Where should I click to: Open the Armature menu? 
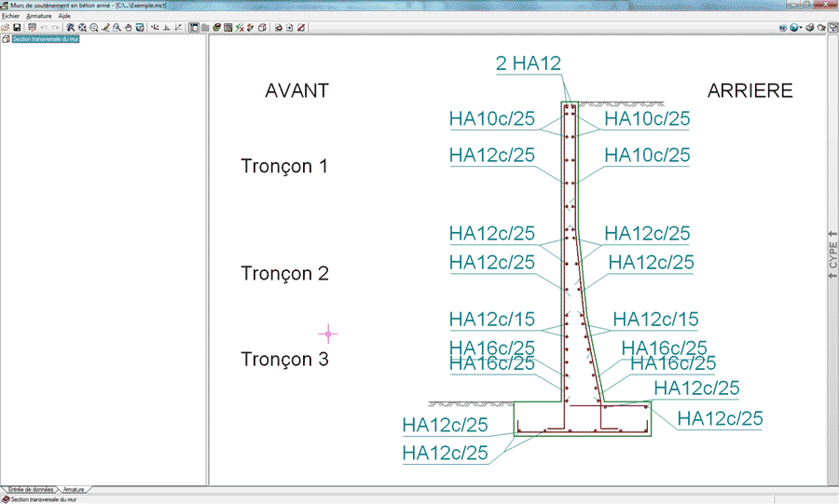pos(39,16)
